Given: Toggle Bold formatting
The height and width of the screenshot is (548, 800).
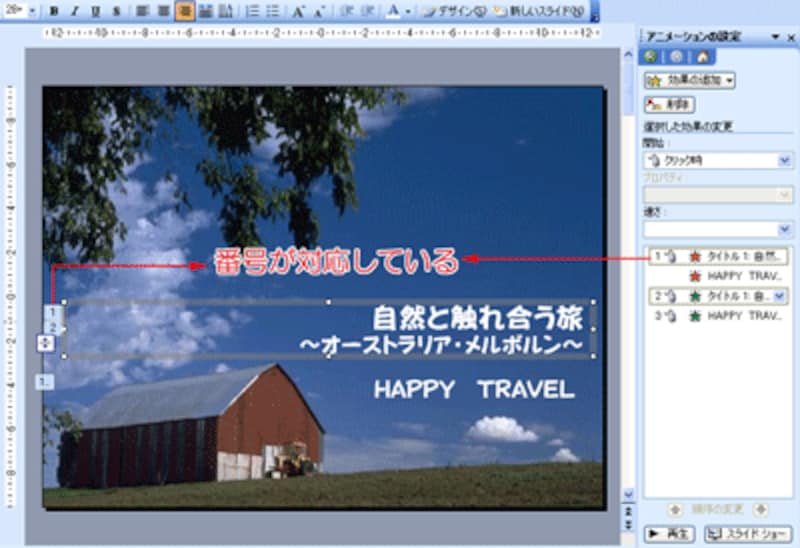Looking at the screenshot, I should coord(55,11).
